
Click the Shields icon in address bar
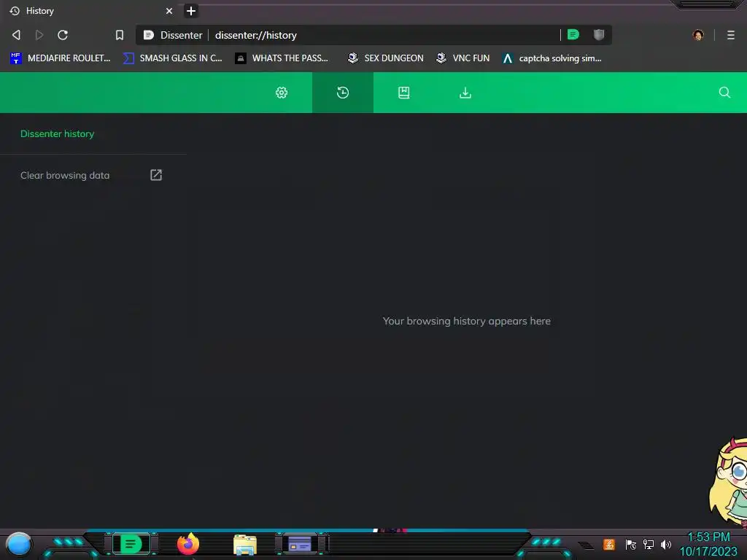coord(599,34)
